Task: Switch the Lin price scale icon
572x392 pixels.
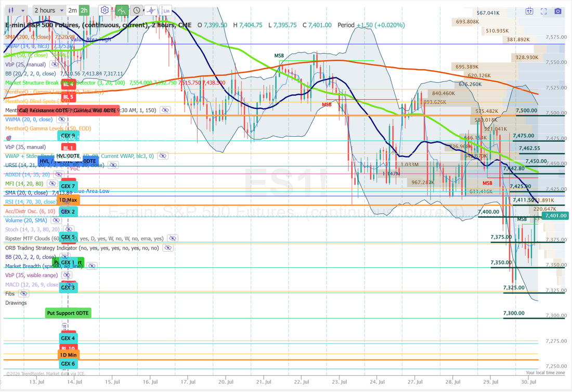Action: (x=166, y=10)
